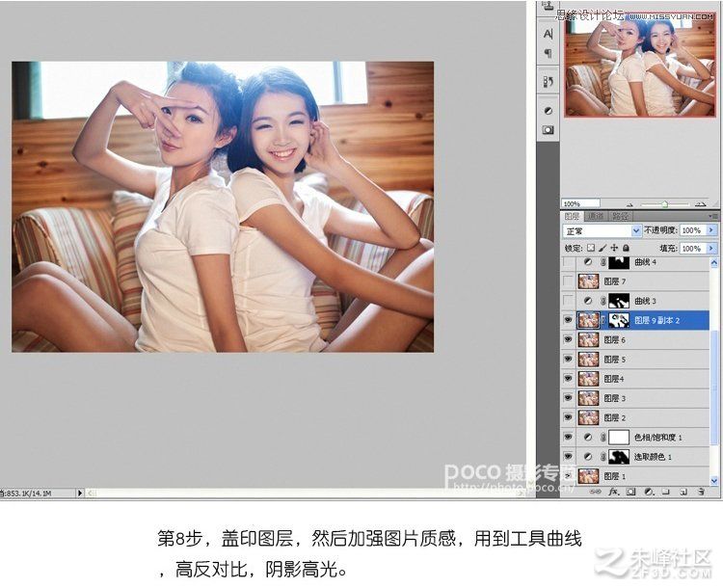Click the delete layer trash icon
723x588 pixels.
click(x=701, y=492)
